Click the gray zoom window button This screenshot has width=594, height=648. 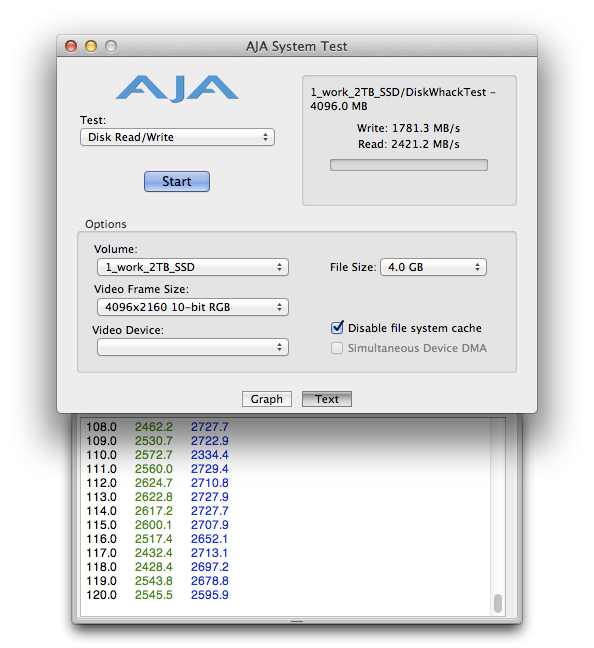point(111,46)
